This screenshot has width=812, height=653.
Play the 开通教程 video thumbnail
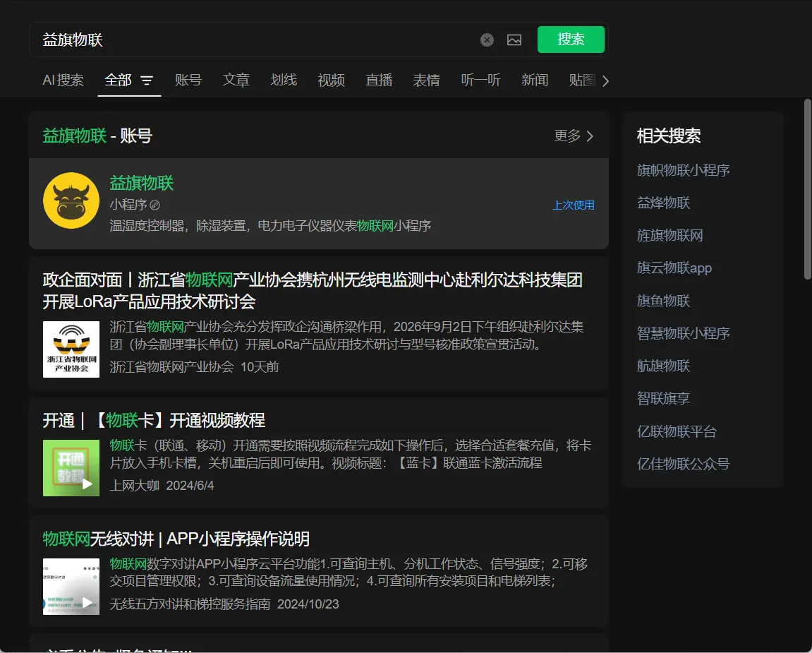point(71,468)
